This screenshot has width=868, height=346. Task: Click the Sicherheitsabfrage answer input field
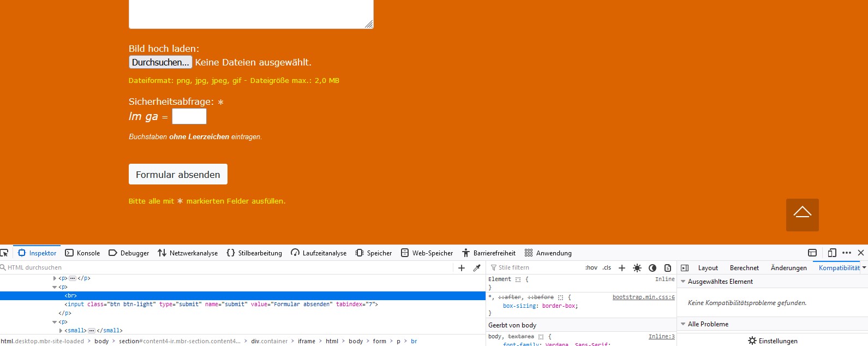coord(189,116)
